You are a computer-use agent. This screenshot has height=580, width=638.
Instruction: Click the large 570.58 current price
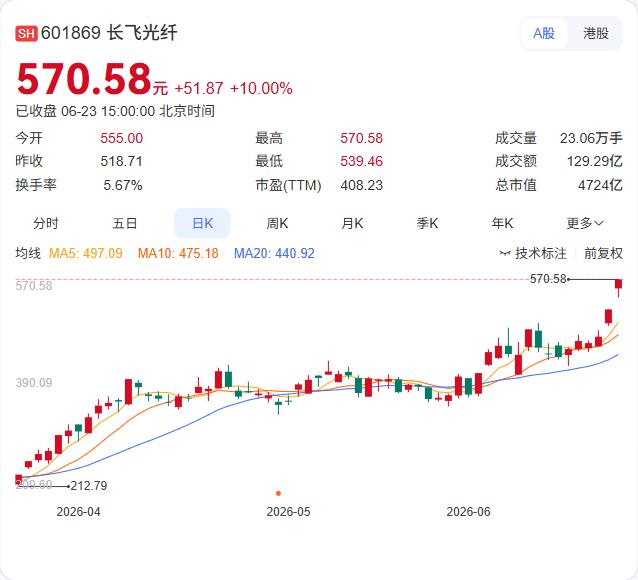tap(84, 79)
